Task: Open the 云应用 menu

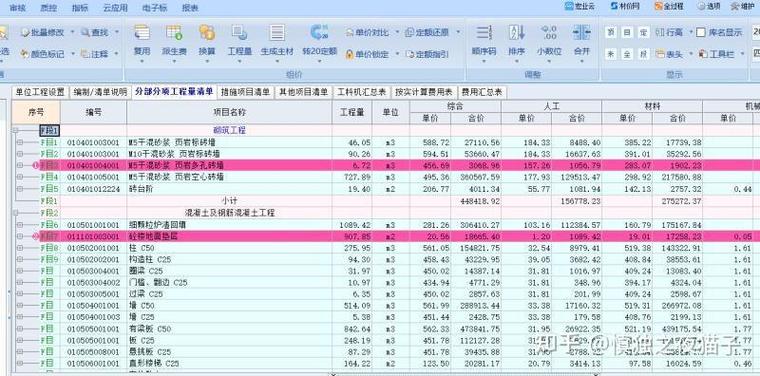Action: pos(115,8)
